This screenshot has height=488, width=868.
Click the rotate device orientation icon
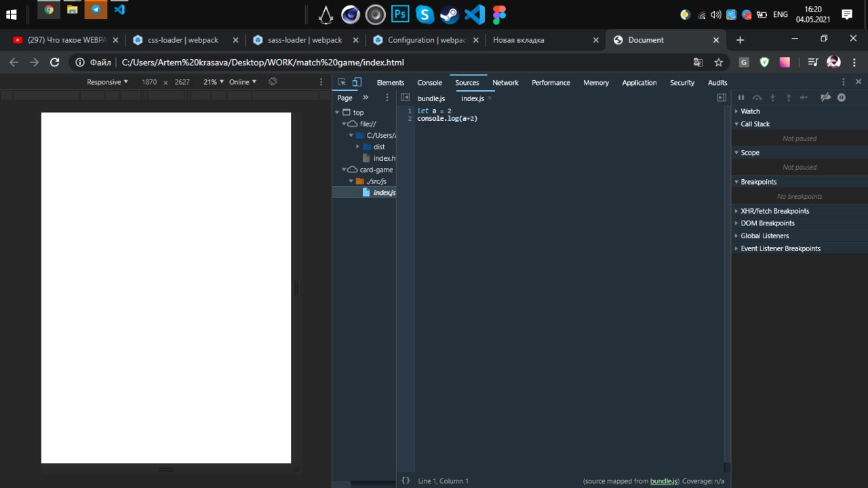pyautogui.click(x=273, y=82)
